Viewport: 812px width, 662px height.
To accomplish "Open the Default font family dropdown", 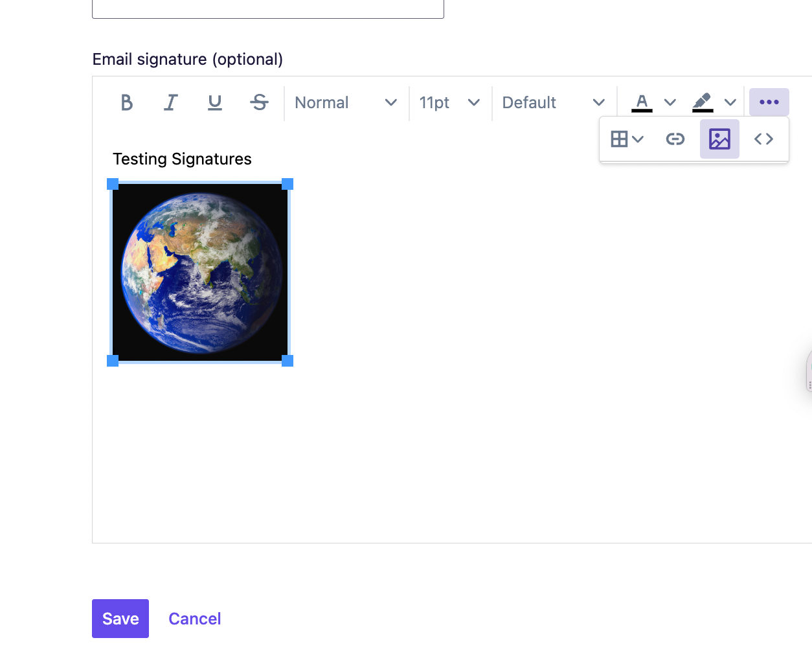I will [554, 102].
